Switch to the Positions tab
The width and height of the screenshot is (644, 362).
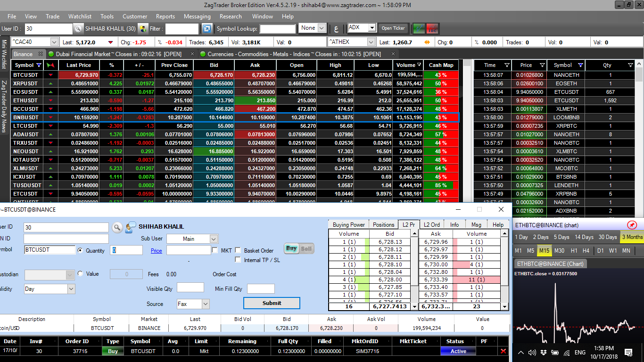(383, 224)
